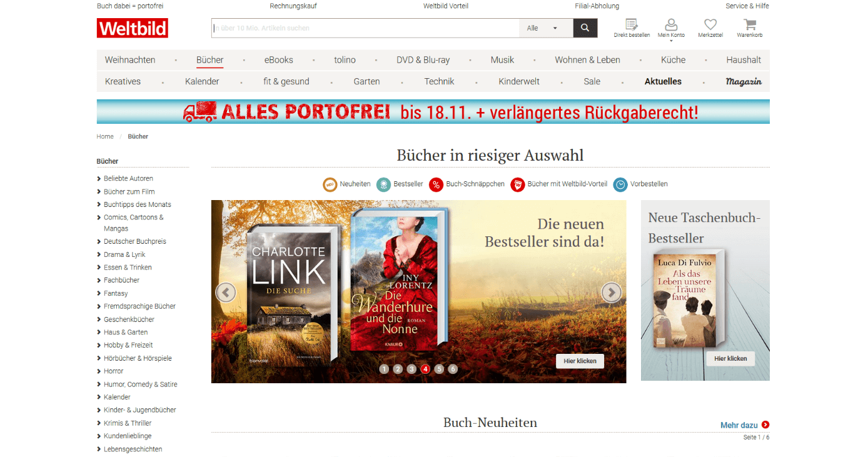This screenshot has height=457, width=868.
Task: Open Humor, Comedy & Satire category
Action: [141, 384]
